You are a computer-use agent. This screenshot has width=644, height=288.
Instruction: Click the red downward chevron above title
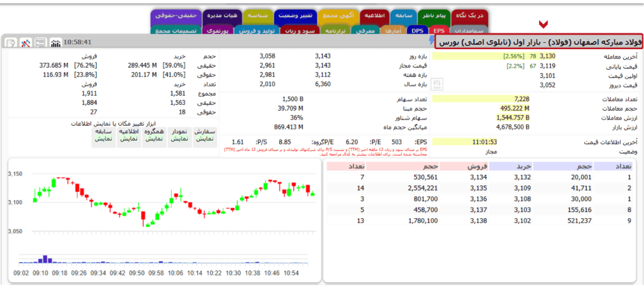[x=543, y=25]
